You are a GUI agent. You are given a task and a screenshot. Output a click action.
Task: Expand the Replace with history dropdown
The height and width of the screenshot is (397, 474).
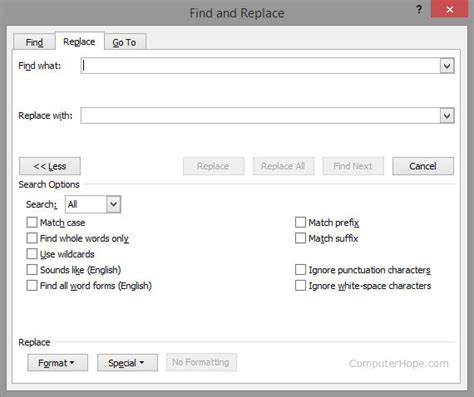pos(447,116)
